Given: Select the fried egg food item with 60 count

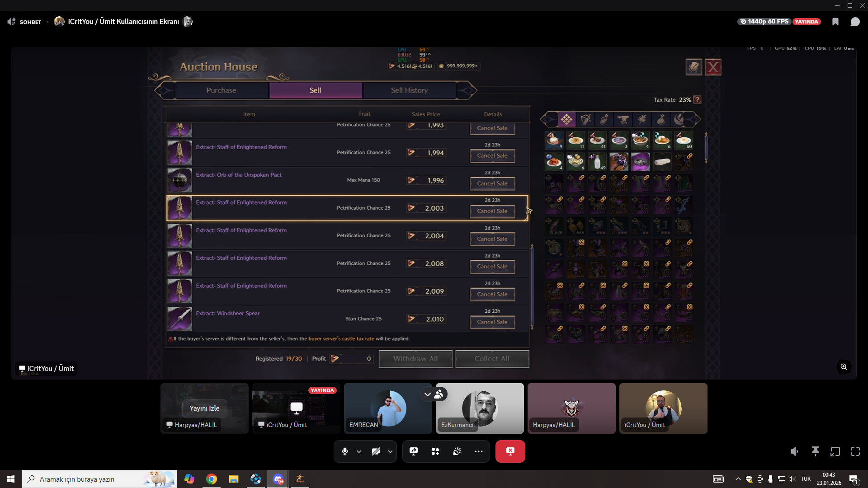Looking at the screenshot, I should pos(684,140).
